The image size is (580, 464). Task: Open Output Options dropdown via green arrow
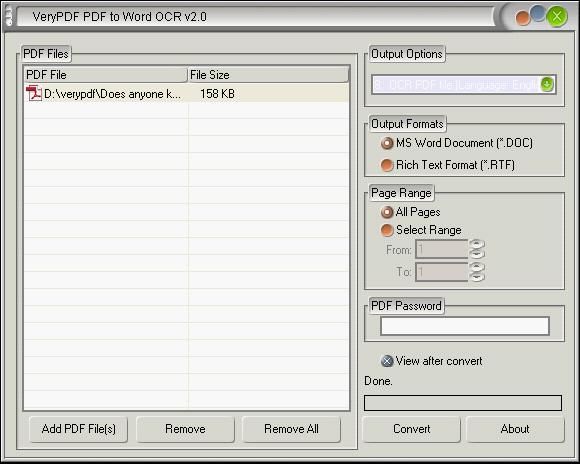[547, 84]
